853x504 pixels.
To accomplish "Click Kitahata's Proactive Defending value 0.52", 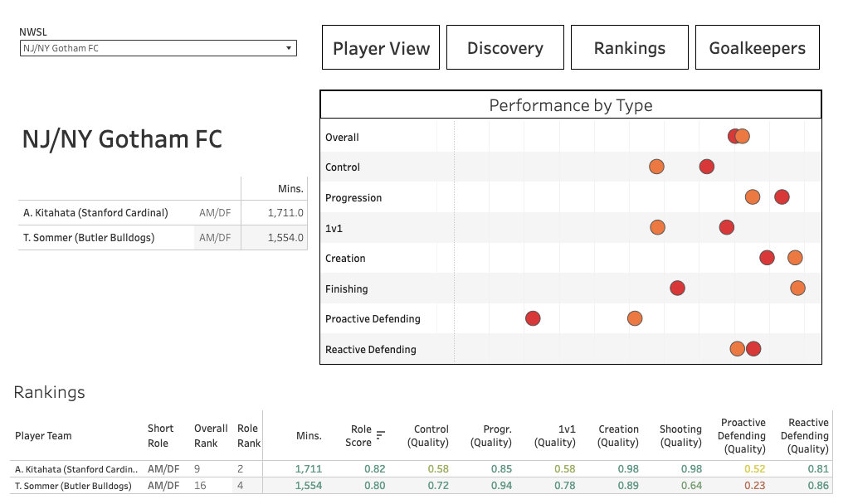I will (x=754, y=468).
